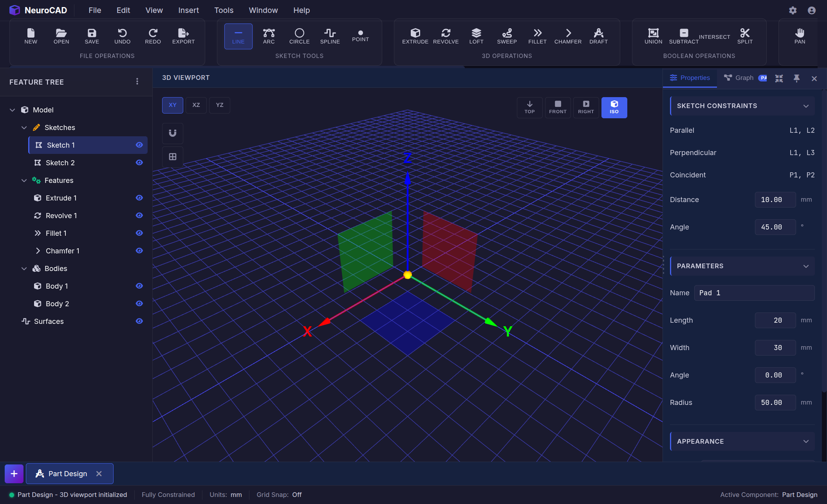Viewport: 827px width, 504px height.
Task: Hide Sketch 2 in feature tree
Action: tap(139, 163)
